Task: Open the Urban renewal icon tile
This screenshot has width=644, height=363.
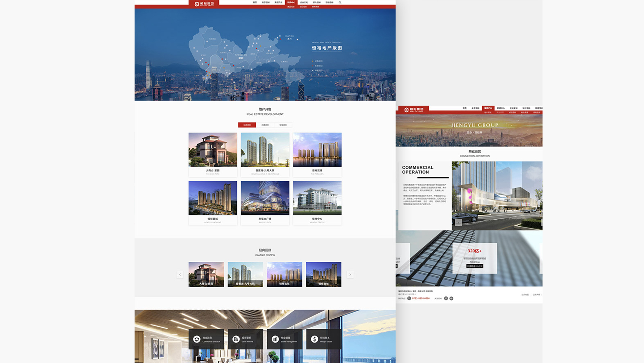Action: (245, 339)
